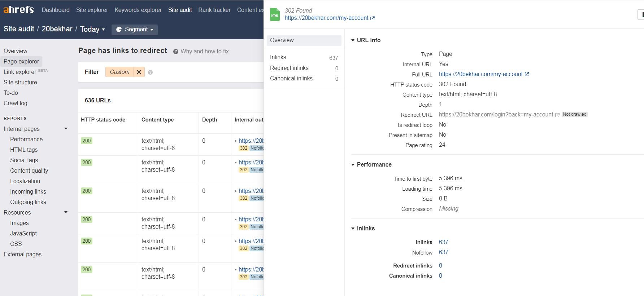Open Link explorer in the sidebar
This screenshot has width=644, height=296.
tap(20, 72)
